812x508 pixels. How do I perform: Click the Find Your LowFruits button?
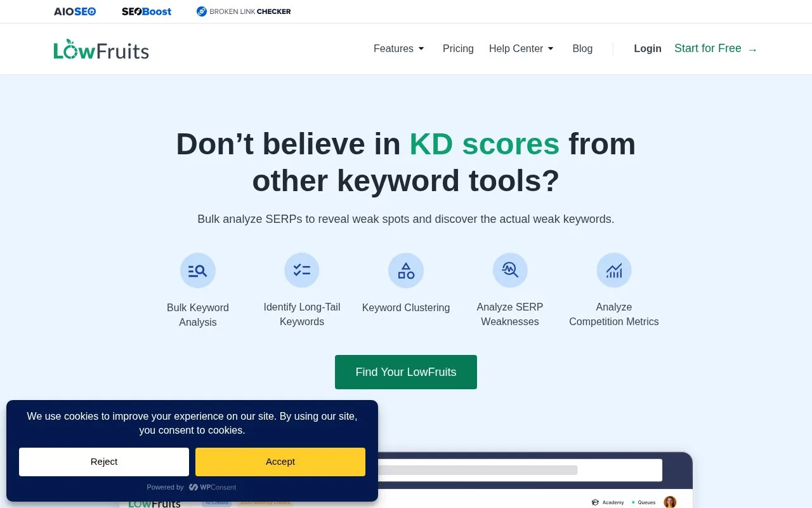tap(406, 372)
